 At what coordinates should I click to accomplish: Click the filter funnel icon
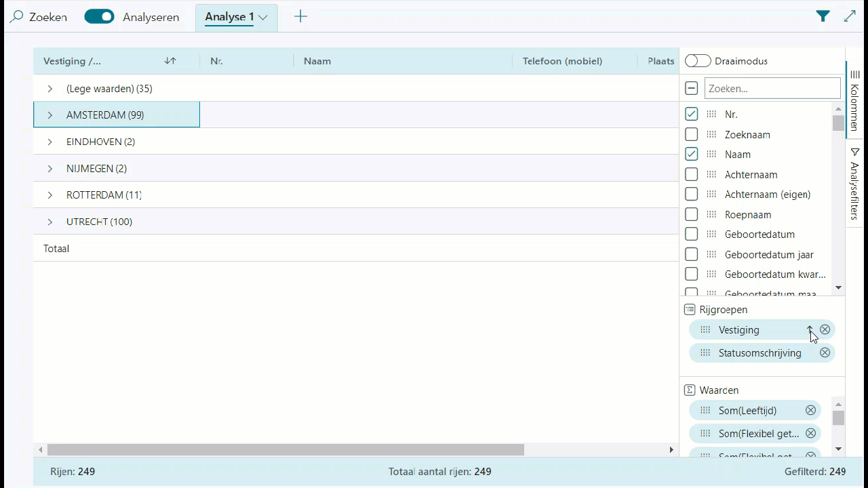(x=823, y=17)
